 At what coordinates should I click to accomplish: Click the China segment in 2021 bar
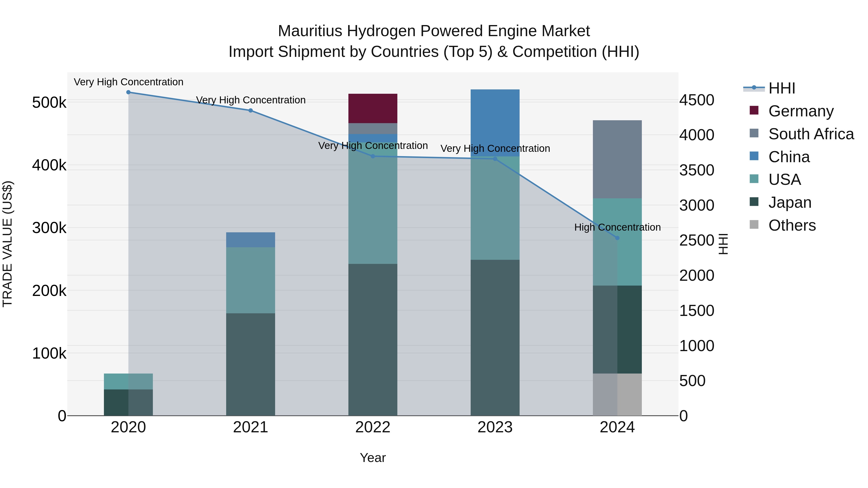251,240
